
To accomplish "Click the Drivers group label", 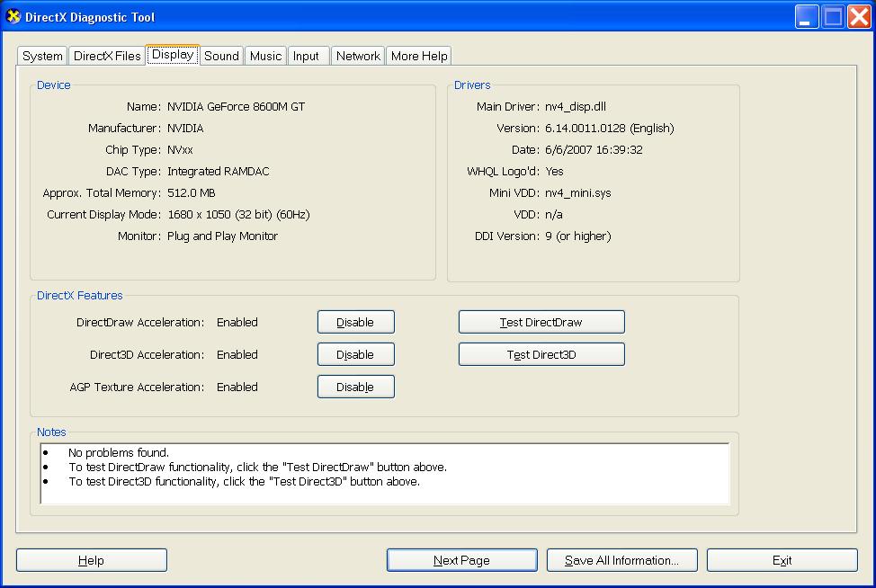I will pyautogui.click(x=472, y=85).
